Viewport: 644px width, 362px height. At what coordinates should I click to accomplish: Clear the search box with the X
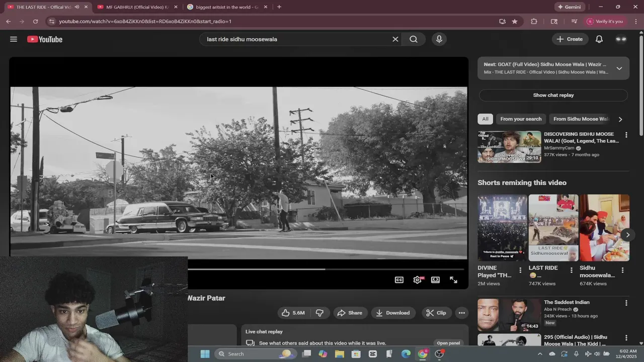395,39
